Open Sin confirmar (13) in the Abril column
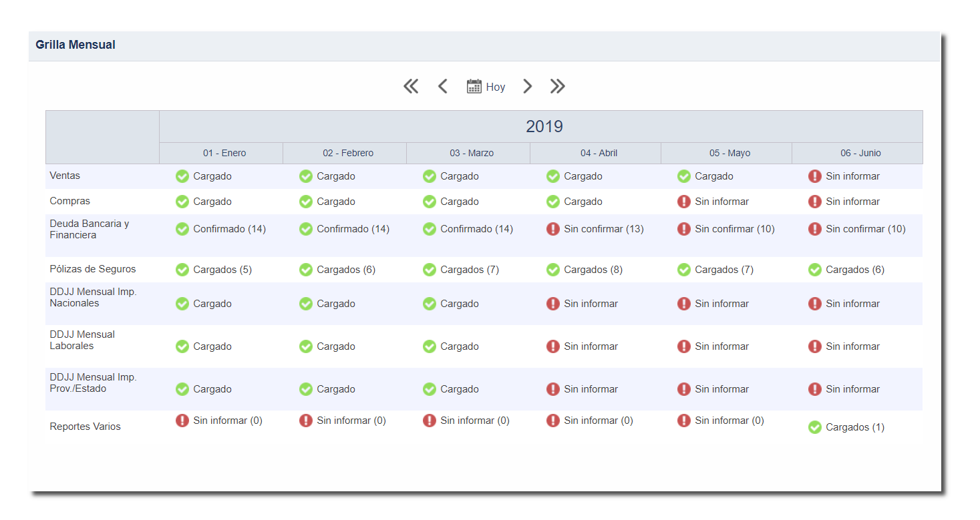The width and height of the screenshot is (980, 520). tap(603, 229)
